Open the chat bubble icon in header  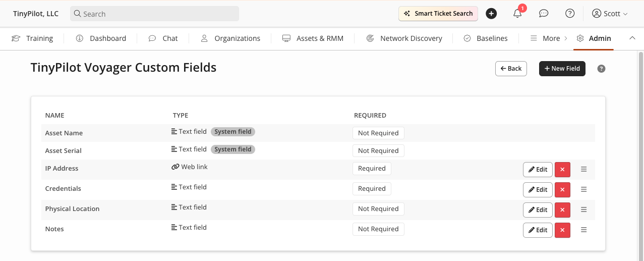(544, 14)
